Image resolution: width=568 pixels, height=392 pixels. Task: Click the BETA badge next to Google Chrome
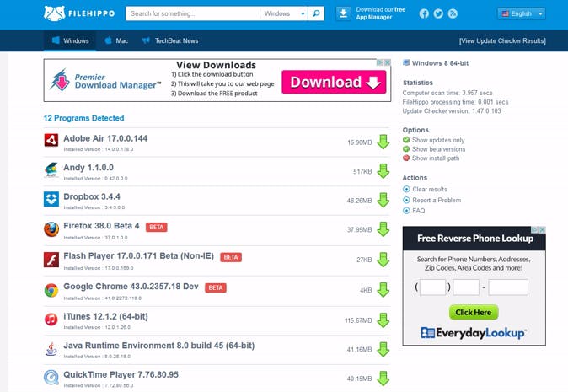click(x=216, y=287)
